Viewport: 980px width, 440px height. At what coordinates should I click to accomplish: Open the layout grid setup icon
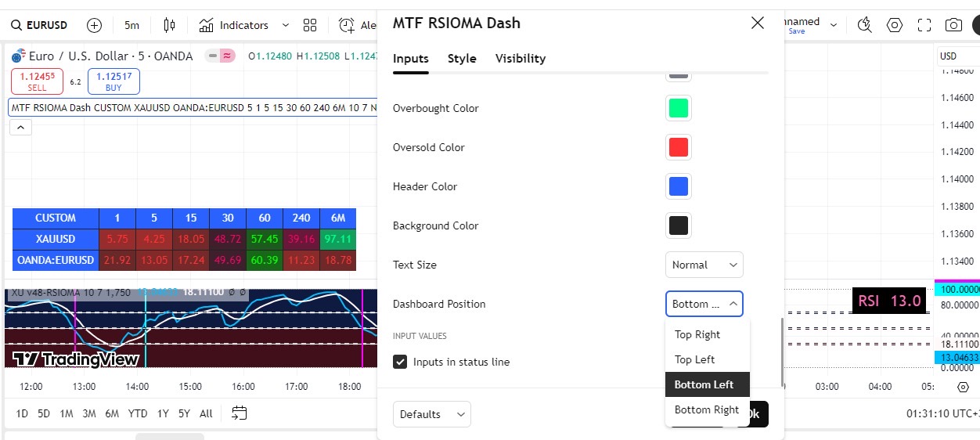click(x=310, y=25)
